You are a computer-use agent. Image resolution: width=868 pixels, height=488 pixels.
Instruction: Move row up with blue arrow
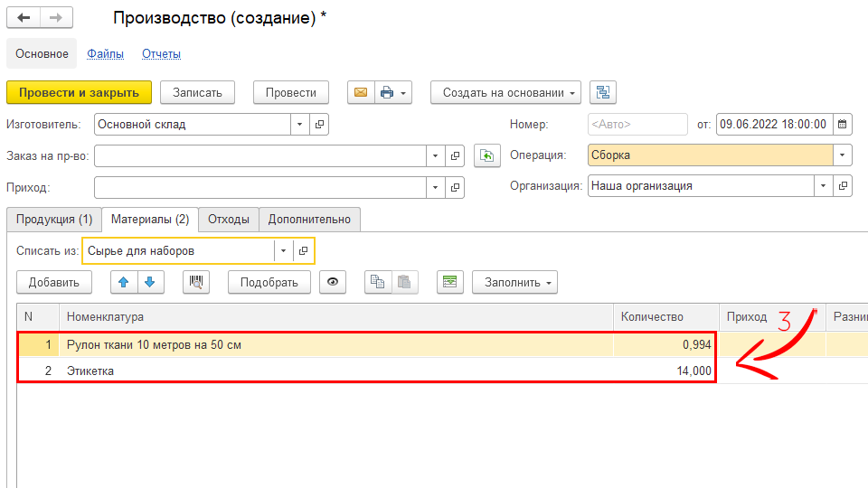pyautogui.click(x=124, y=282)
